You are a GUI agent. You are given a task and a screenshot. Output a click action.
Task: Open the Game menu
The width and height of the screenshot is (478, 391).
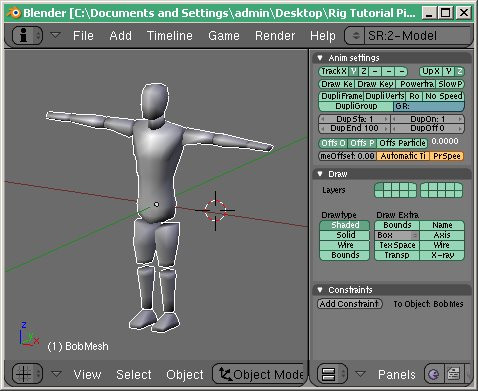click(224, 36)
